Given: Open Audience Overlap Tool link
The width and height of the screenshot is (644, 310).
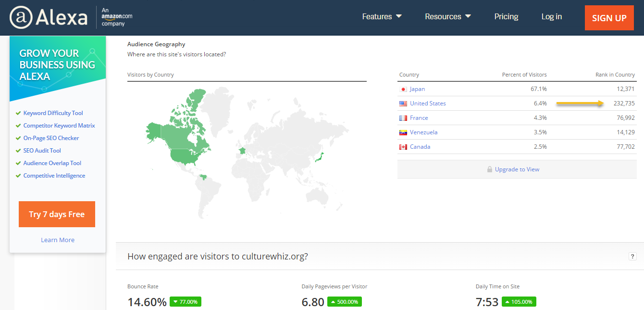Looking at the screenshot, I should pos(52,163).
